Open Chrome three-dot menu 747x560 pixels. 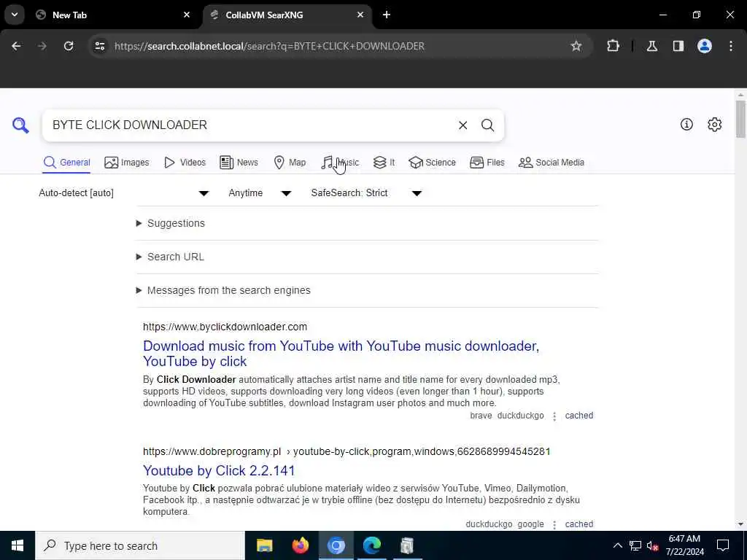(731, 46)
